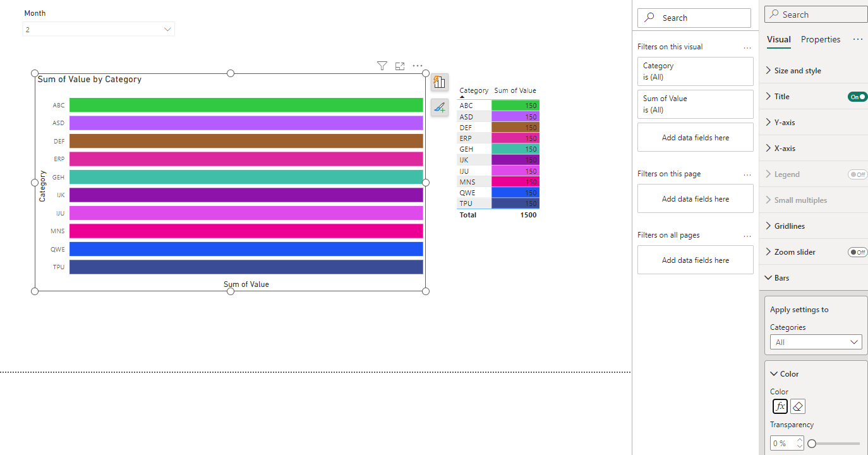Open the Month slicer dropdown

(99, 29)
